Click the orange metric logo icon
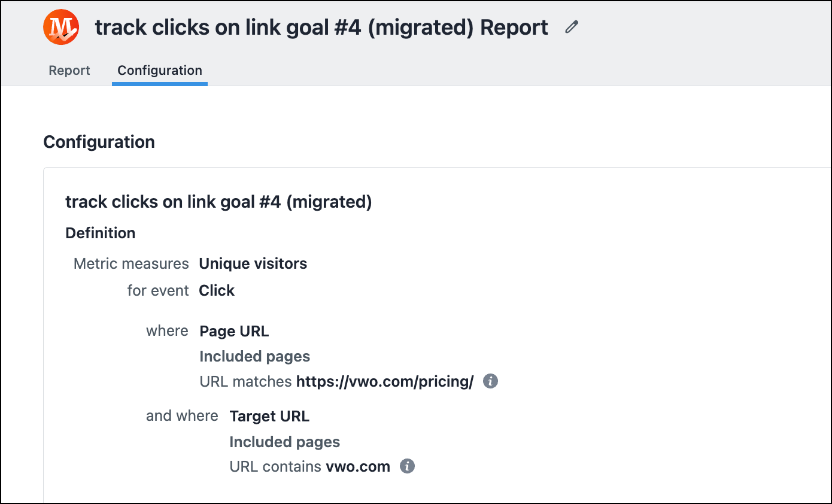832x504 pixels. coord(61,28)
